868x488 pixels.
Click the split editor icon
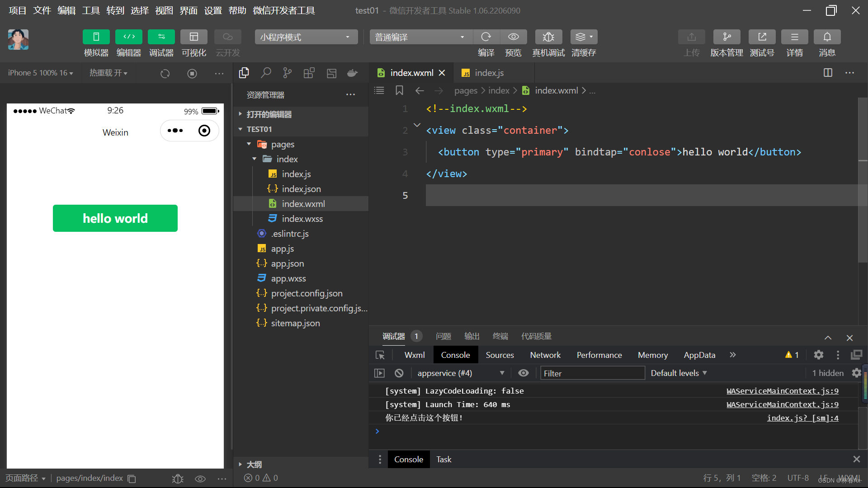(x=828, y=73)
